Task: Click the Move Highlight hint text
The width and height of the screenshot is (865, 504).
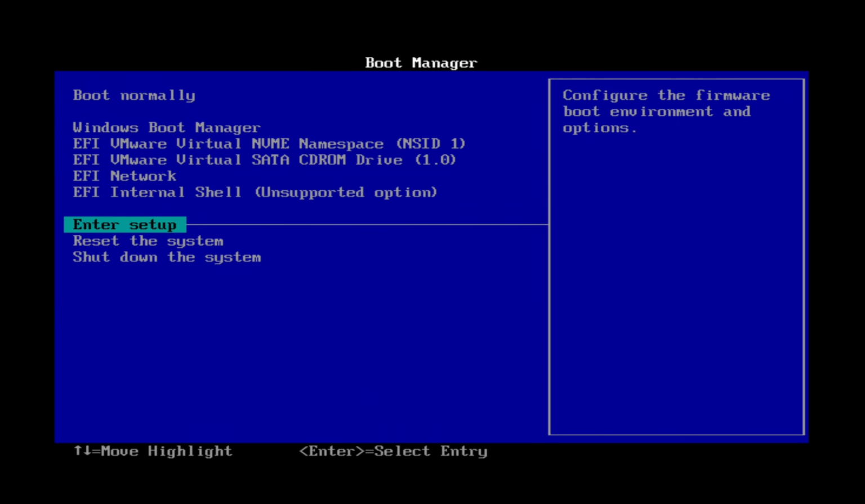Action: tap(152, 451)
